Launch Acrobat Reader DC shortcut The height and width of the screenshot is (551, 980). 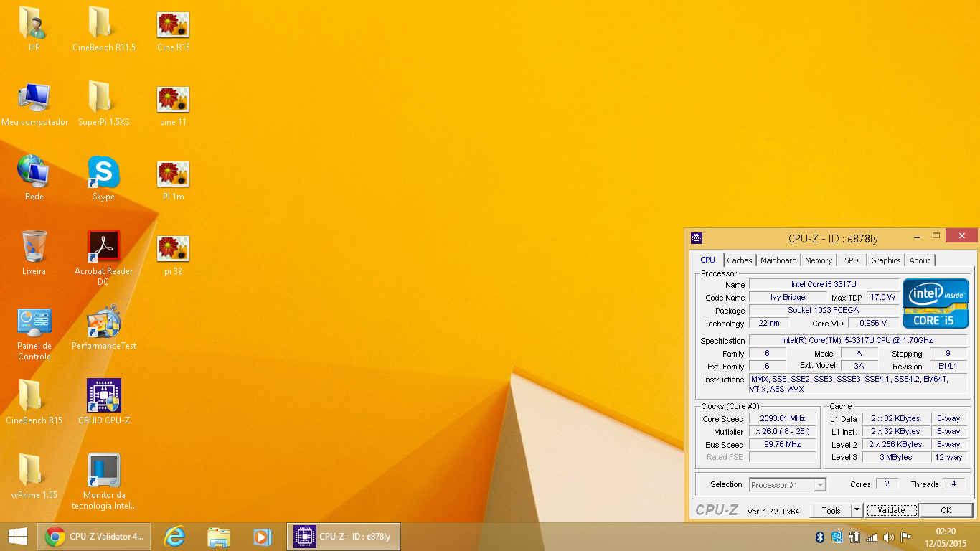pos(103,258)
